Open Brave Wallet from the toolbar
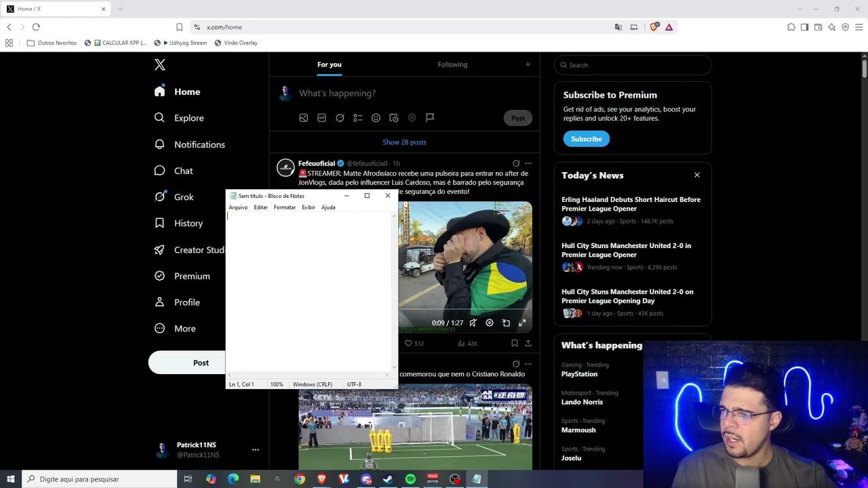This screenshot has width=868, height=488. pyautogui.click(x=818, y=27)
